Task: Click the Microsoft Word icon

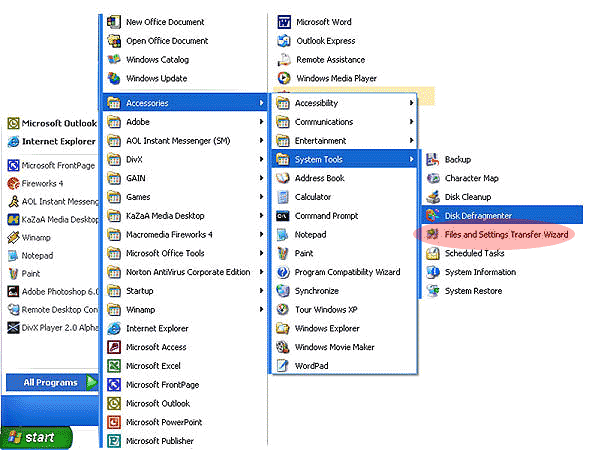Action: click(284, 22)
